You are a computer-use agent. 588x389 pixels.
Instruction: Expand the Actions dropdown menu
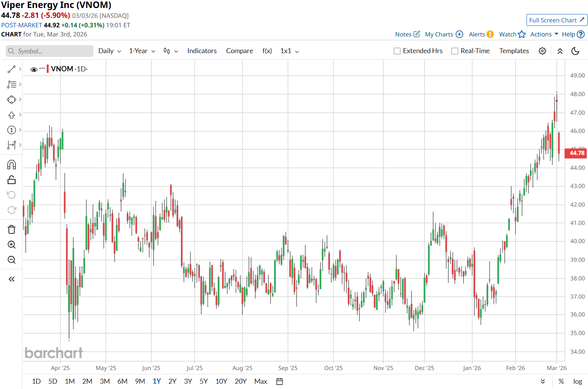click(x=544, y=34)
